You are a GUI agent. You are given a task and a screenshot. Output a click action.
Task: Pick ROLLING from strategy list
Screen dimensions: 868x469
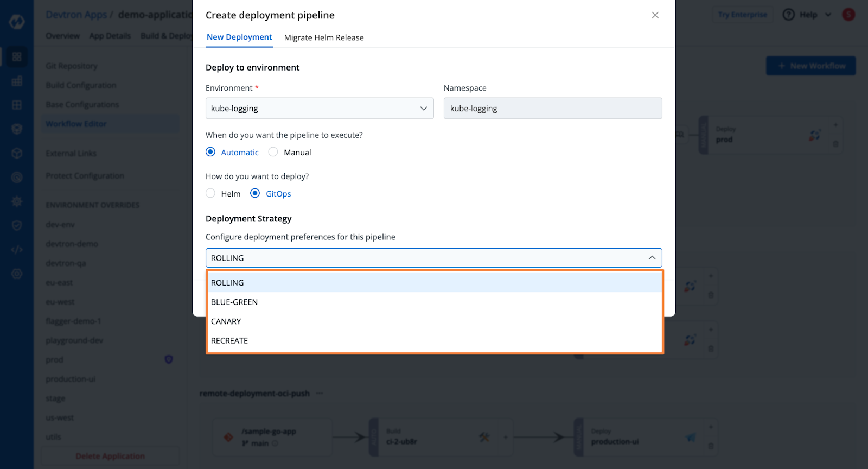click(435, 283)
